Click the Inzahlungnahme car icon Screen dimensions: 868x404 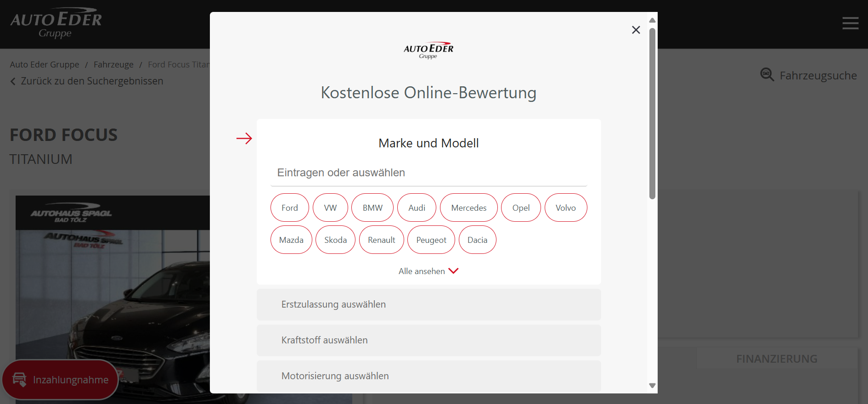(x=19, y=380)
